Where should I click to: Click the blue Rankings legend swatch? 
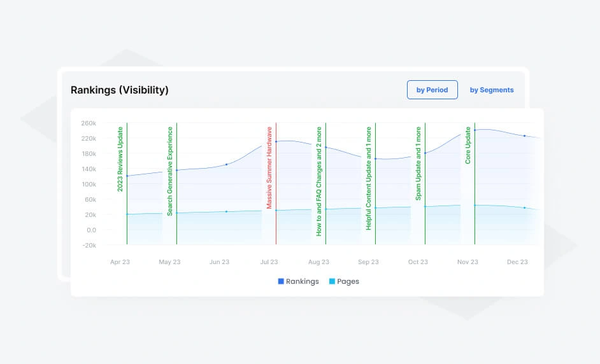[x=281, y=281]
